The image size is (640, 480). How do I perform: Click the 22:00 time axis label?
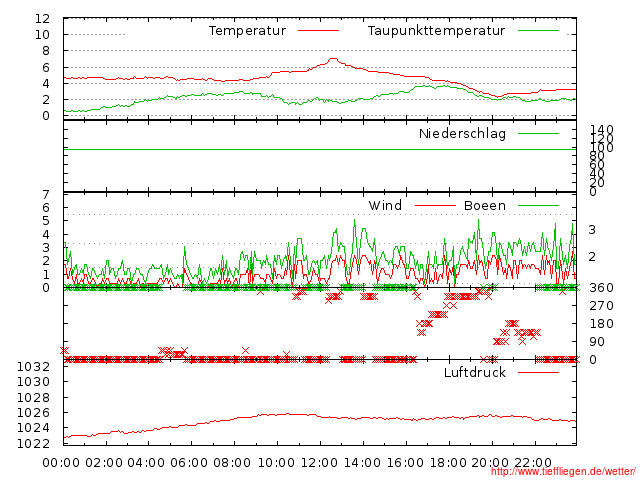pos(533,463)
